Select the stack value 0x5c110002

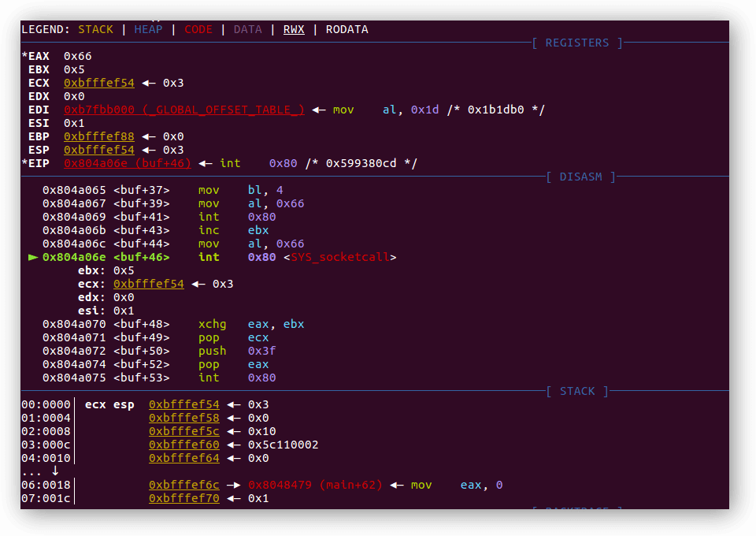click(283, 445)
